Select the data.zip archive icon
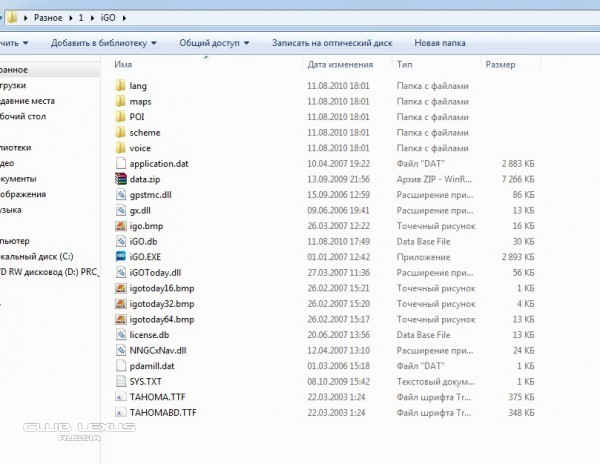The image size is (600, 464). [x=121, y=179]
